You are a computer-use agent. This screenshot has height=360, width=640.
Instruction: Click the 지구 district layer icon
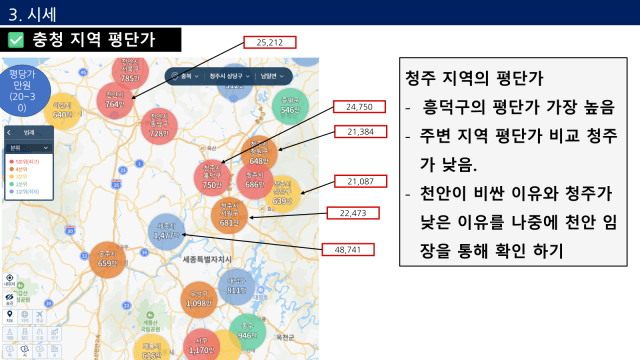tap(54, 334)
